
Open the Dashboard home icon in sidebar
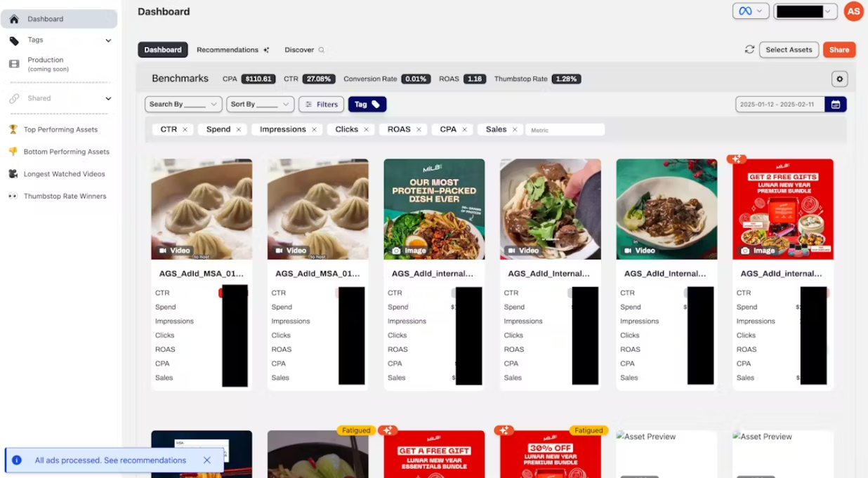[x=14, y=19]
